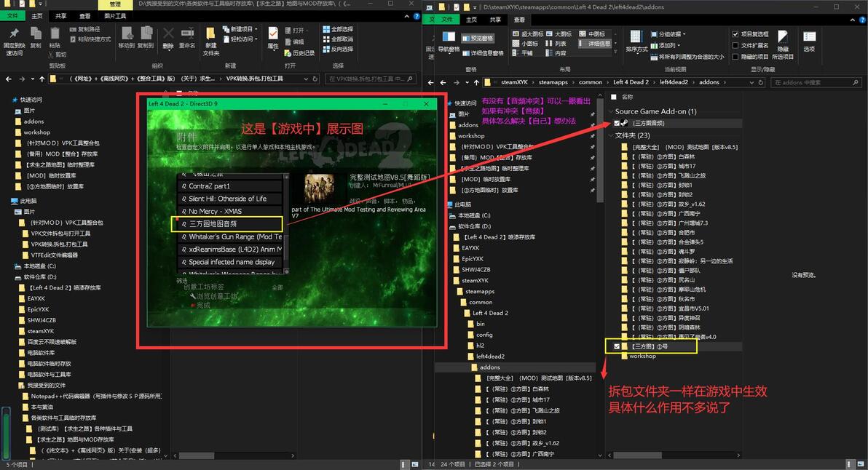Open the 新建项目 dropdown arrow
The height and width of the screenshot is (470, 868).
coord(256,29)
